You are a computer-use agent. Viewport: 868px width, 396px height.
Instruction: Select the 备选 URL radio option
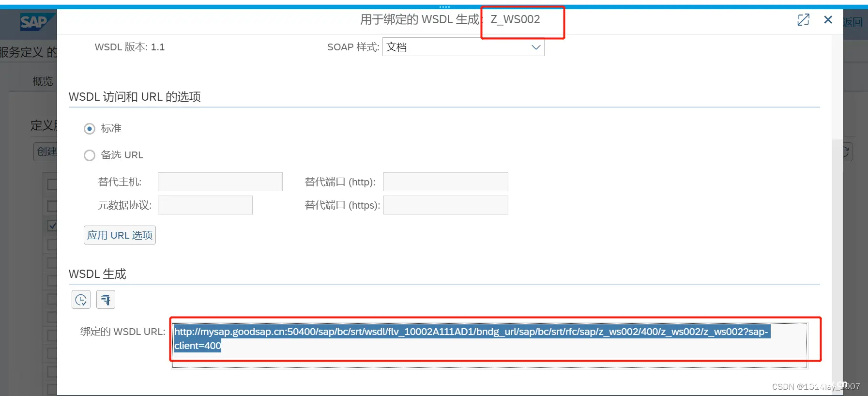90,155
